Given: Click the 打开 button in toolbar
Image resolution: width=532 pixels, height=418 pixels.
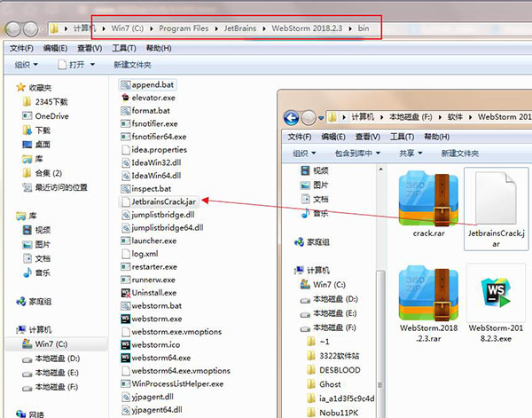Looking at the screenshot, I should [x=76, y=65].
